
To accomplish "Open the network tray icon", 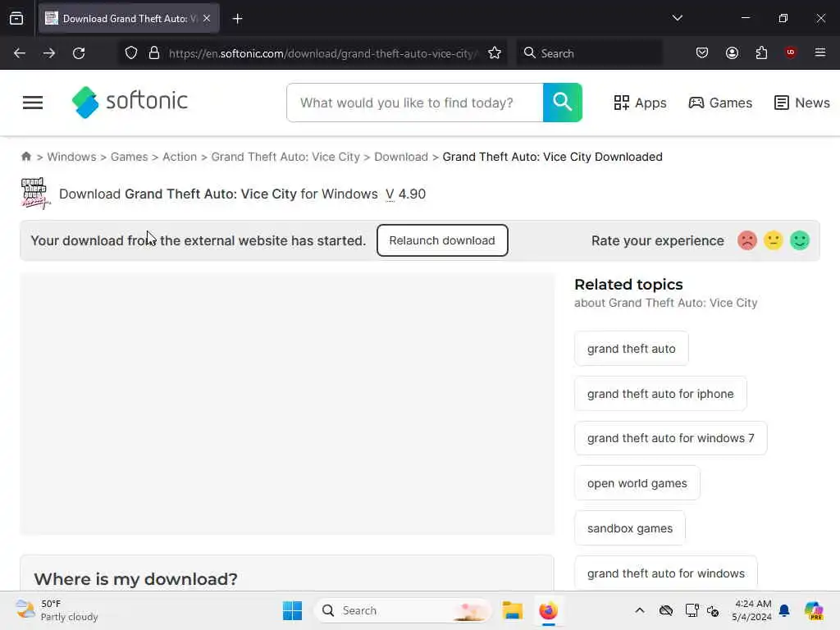I will 692,610.
